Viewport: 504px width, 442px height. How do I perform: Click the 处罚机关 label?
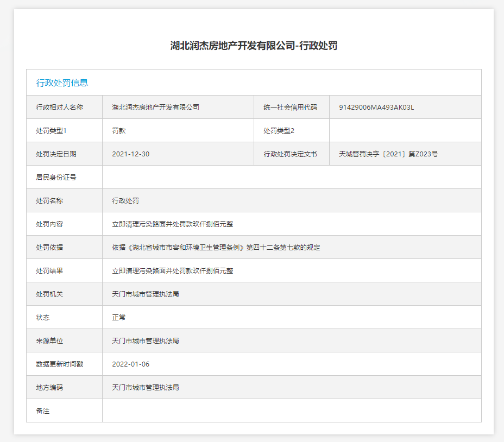click(49, 294)
